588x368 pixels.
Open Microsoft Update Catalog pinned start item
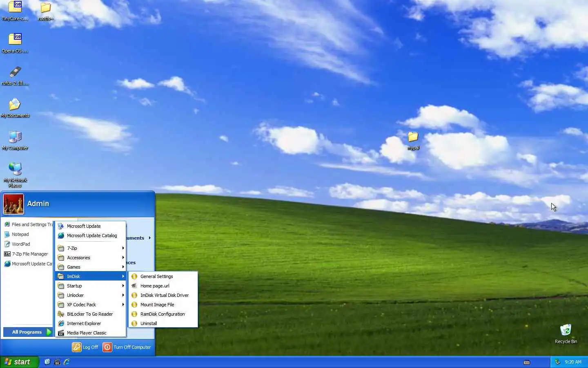[x=28, y=264]
